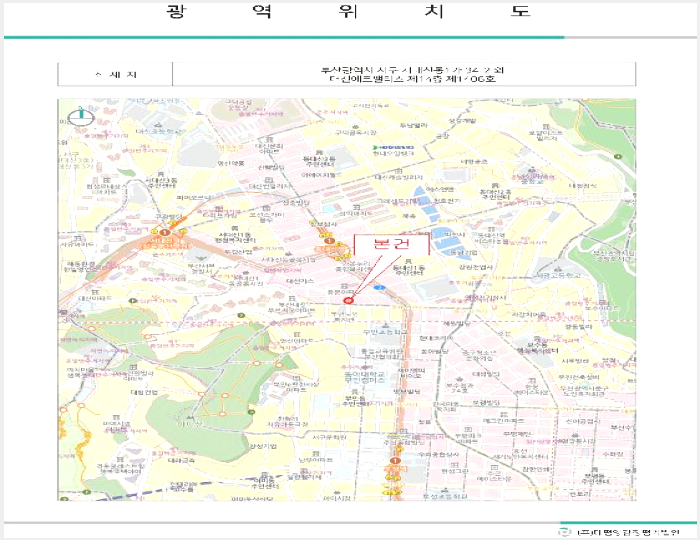Click the 광역위치도 page title
The width and height of the screenshot is (700, 540).
pos(348,11)
